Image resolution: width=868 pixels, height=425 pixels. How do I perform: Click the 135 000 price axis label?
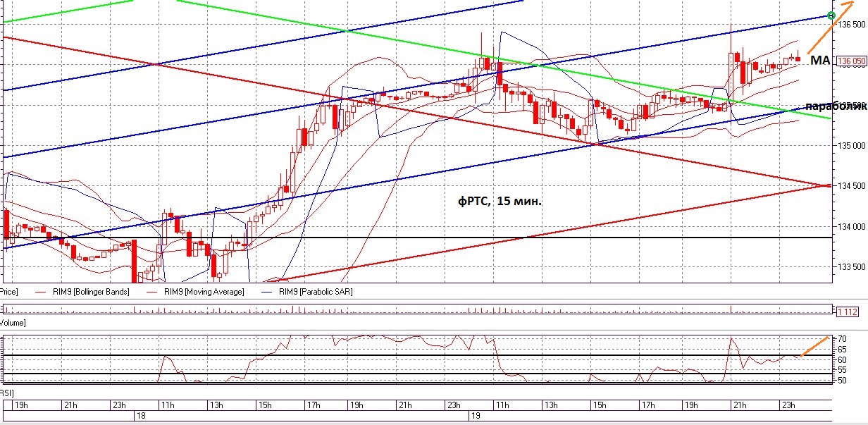tap(851, 146)
